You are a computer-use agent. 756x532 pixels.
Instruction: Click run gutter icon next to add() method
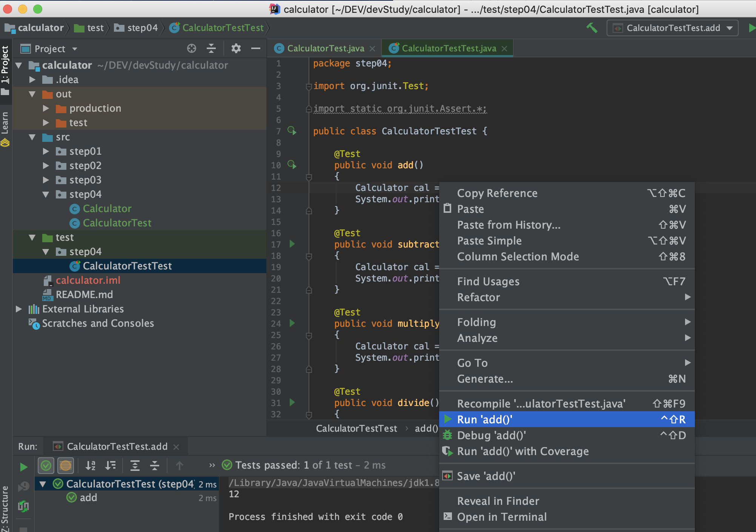pos(292,165)
